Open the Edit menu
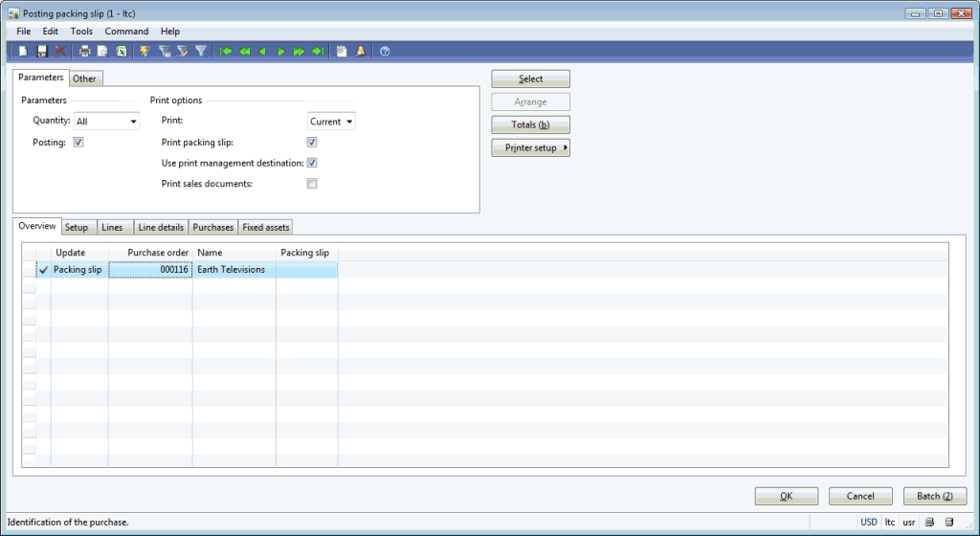The height and width of the screenshot is (536, 980). pyautogui.click(x=50, y=32)
